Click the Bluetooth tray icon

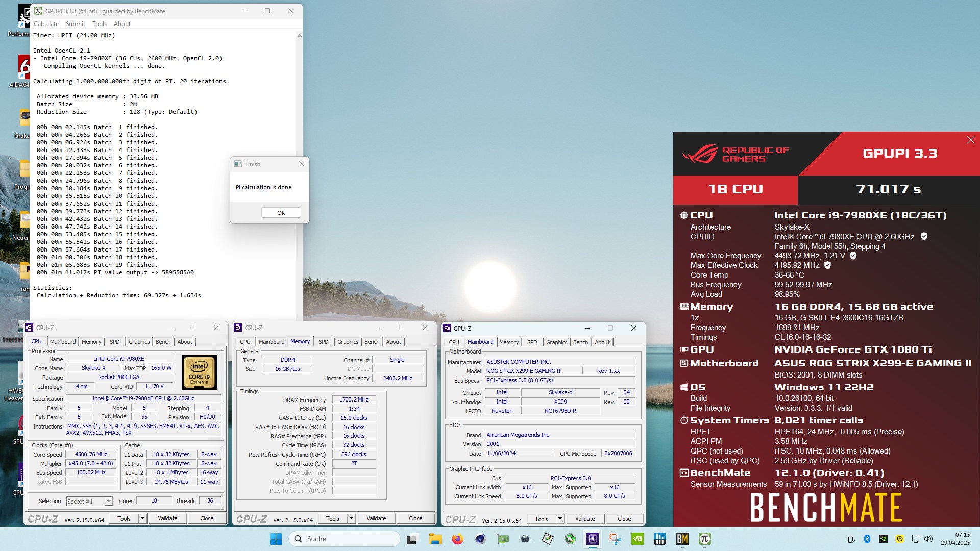tap(867, 539)
